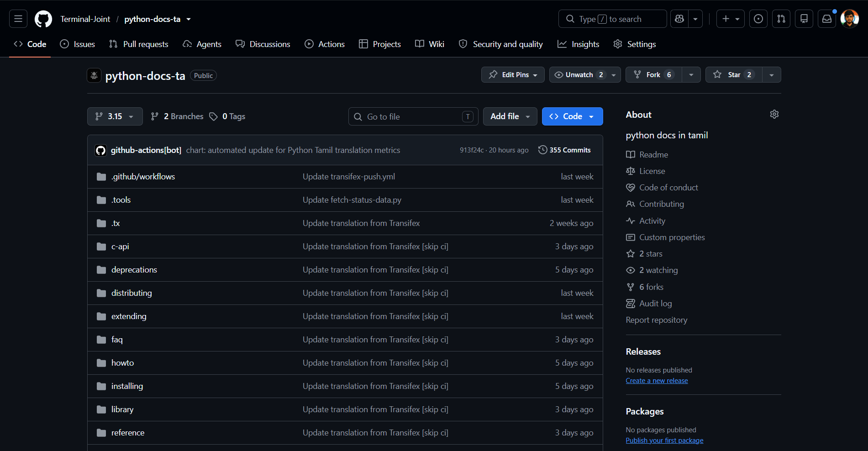The image size is (868, 451).
Task: Open the Edit Pins dropdown
Action: 513,75
